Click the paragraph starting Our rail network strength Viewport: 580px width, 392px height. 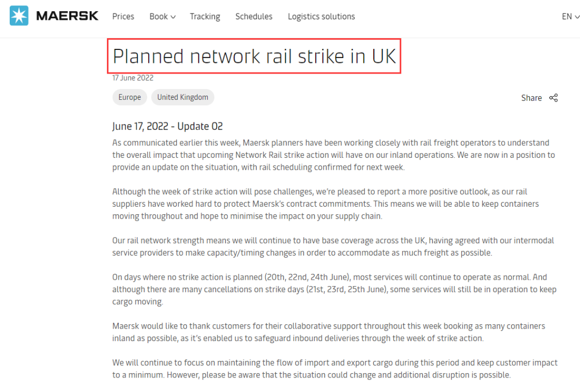point(333,246)
